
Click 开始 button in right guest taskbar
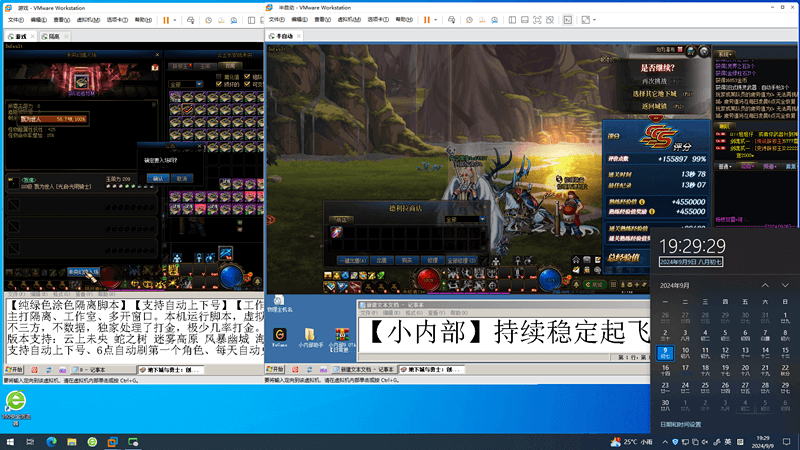pyautogui.click(x=275, y=369)
